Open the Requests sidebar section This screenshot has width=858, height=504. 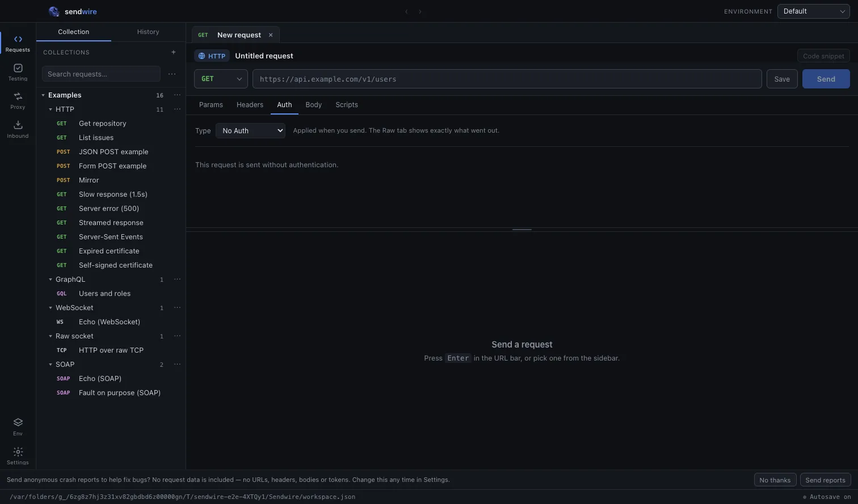click(x=18, y=43)
